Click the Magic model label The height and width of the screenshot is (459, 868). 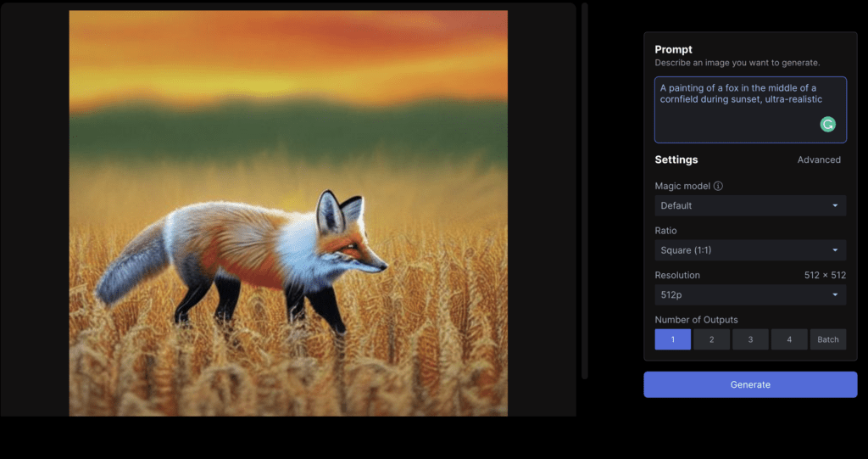[682, 187]
